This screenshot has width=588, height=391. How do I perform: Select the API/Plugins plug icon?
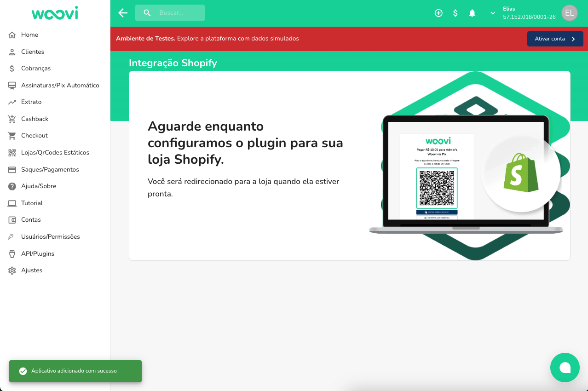(12, 253)
